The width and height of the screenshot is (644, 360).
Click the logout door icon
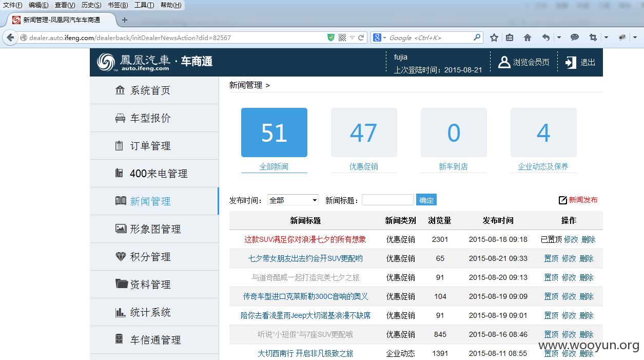pos(571,62)
